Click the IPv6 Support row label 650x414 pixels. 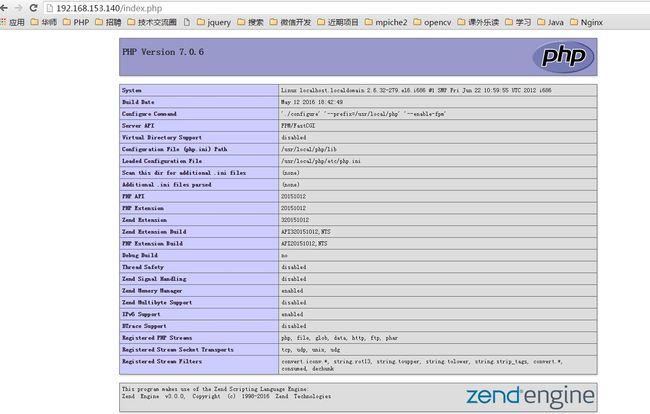click(141, 315)
